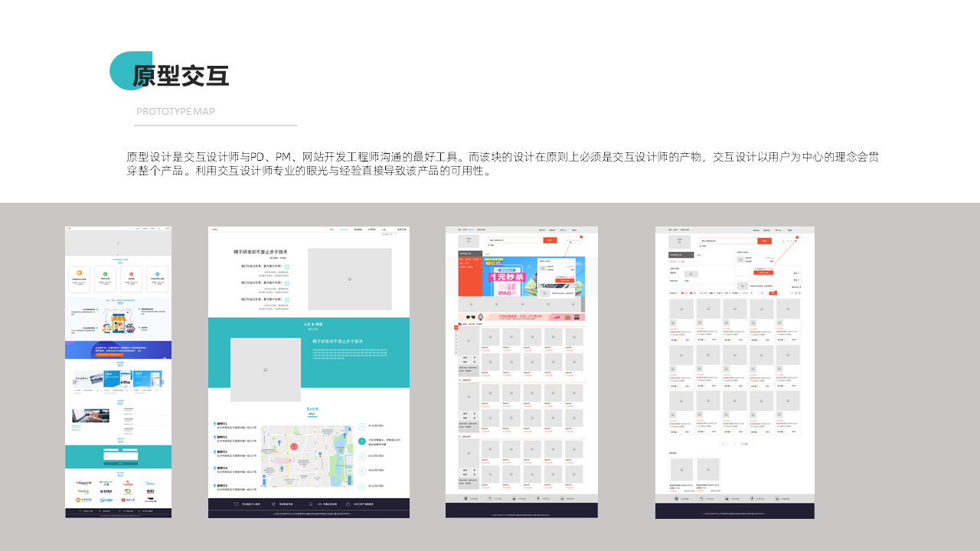980x551 pixels.
Task: Tick the second teal checkbox in second prototype
Action: [x=287, y=282]
